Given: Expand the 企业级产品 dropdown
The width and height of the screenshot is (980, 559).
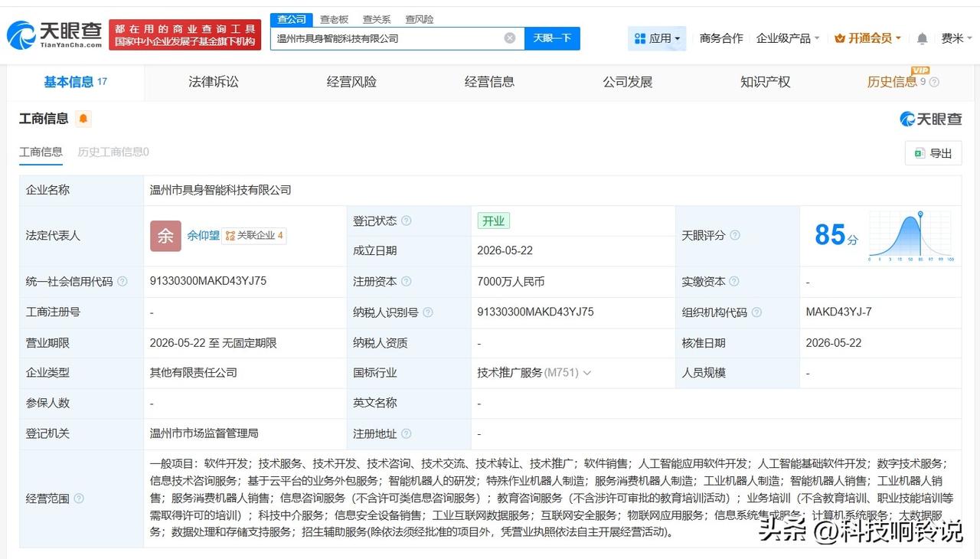Looking at the screenshot, I should pos(788,38).
